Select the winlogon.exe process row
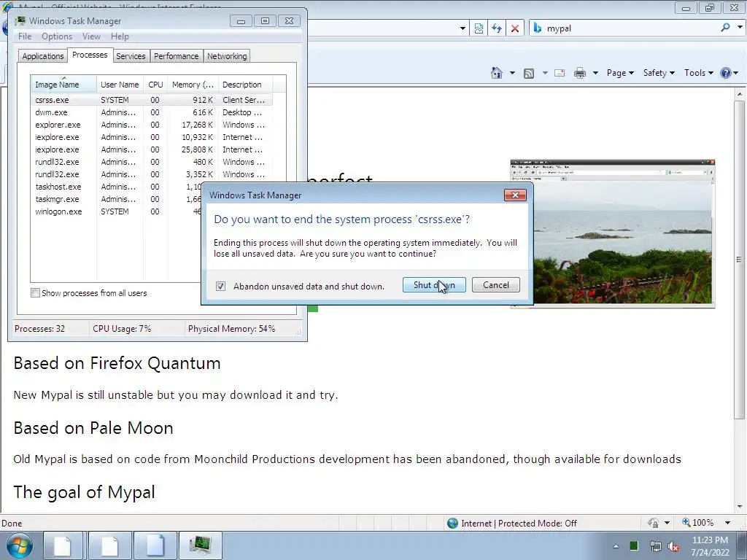The image size is (747, 560). click(116, 211)
